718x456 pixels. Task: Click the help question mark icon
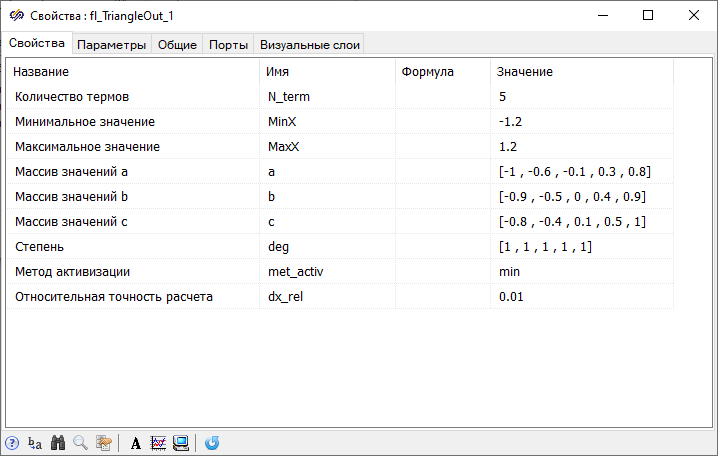(12, 443)
